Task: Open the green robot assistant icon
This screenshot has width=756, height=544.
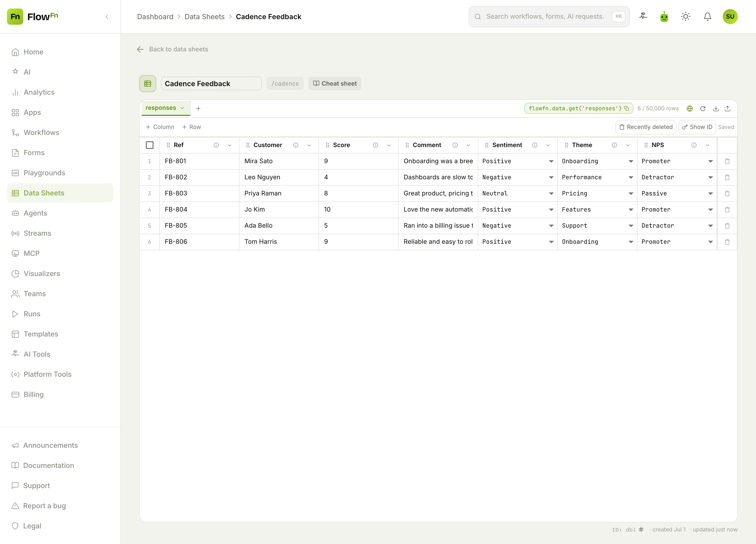Action: pyautogui.click(x=664, y=16)
